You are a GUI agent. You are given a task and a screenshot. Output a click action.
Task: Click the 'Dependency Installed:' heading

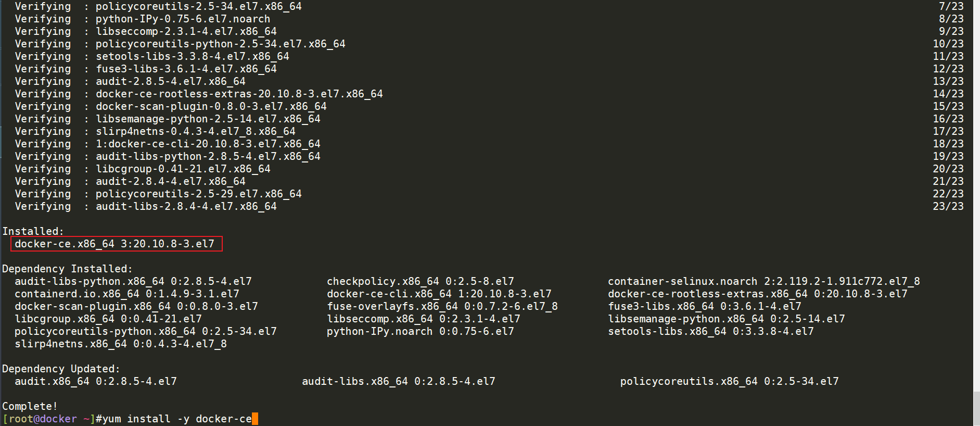[x=68, y=269]
